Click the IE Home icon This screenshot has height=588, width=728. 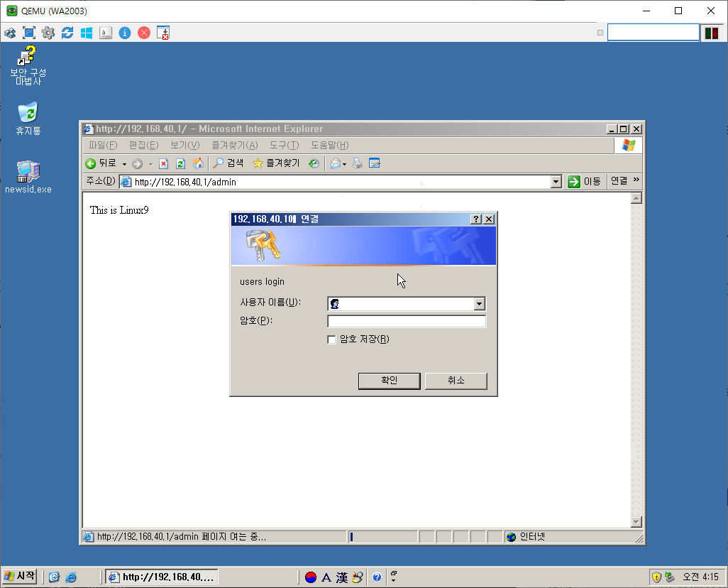pos(198,163)
